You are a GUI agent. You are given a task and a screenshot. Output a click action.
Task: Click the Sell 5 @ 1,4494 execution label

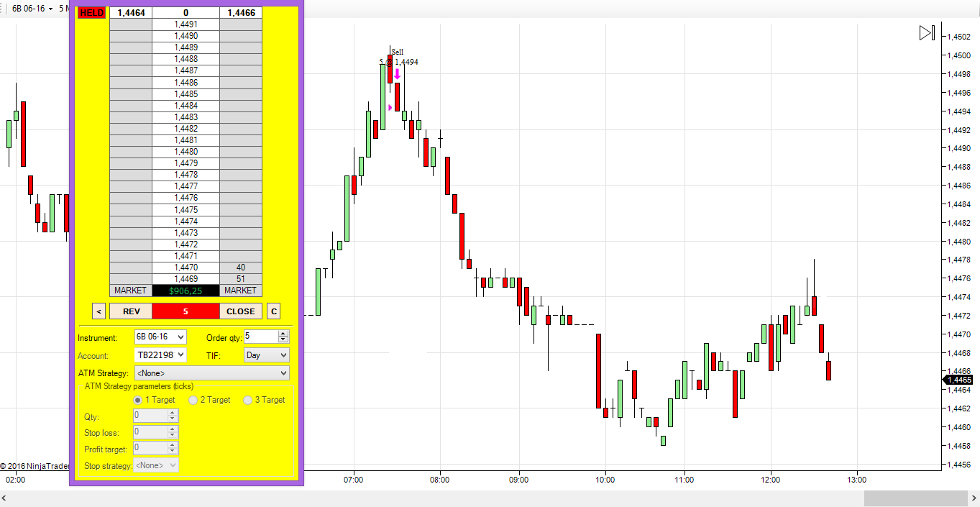point(399,57)
